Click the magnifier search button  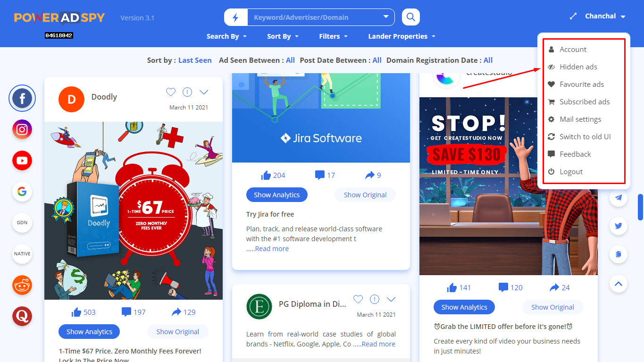coord(411,17)
